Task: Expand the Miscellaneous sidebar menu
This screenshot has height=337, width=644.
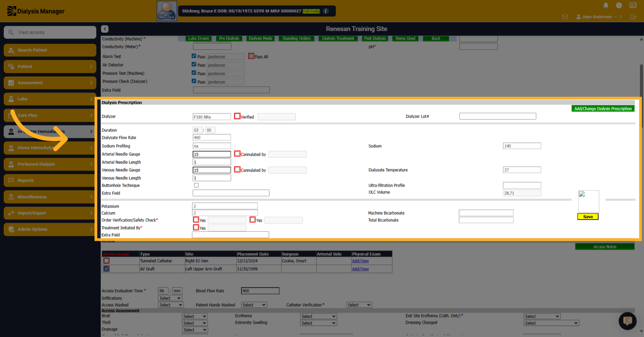Action: (50, 197)
